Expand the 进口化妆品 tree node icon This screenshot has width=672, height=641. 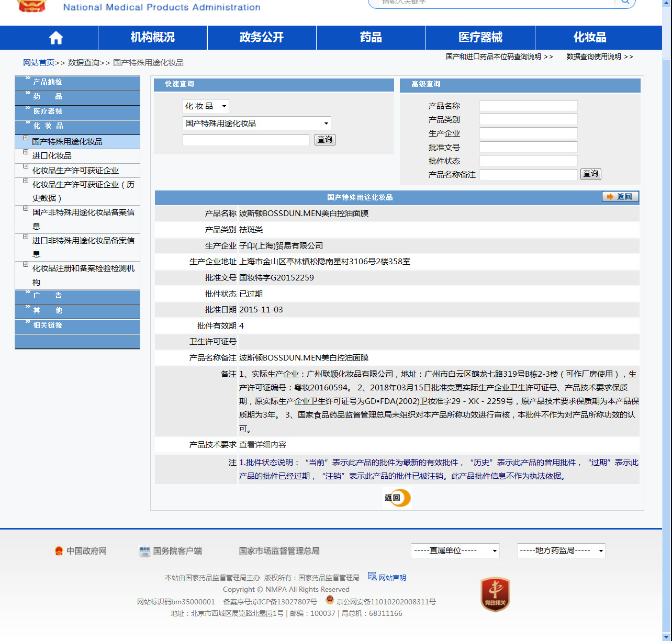[26, 152]
